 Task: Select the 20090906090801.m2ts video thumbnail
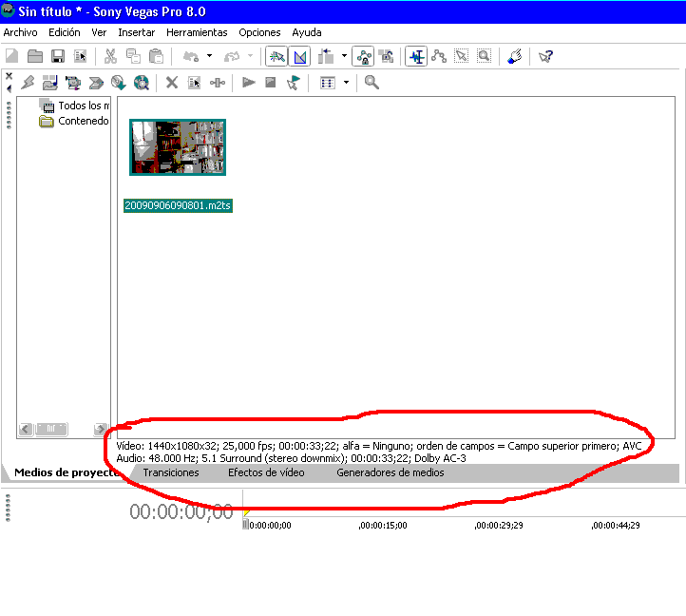pos(178,147)
